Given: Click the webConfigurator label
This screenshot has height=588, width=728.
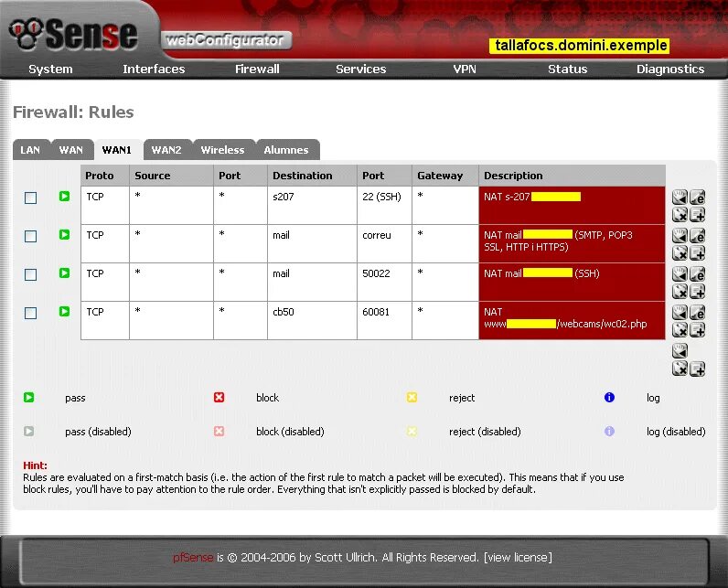Looking at the screenshot, I should (x=226, y=40).
